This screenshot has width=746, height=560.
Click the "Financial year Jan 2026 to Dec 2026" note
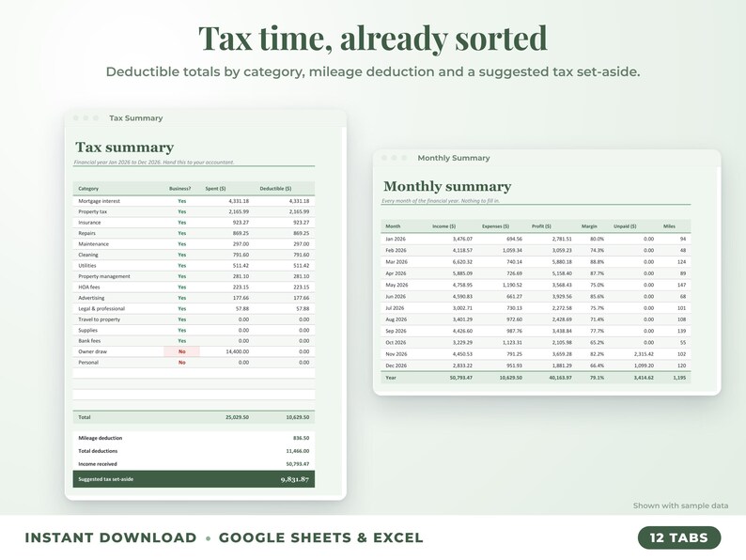154,163
